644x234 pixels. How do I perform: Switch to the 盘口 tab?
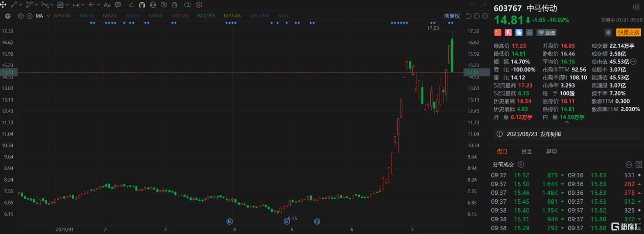(502, 151)
